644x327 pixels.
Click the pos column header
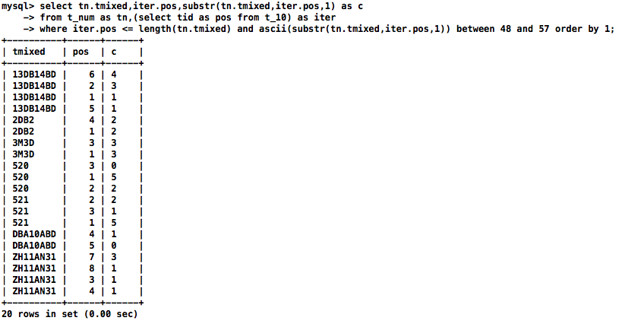coord(80,52)
